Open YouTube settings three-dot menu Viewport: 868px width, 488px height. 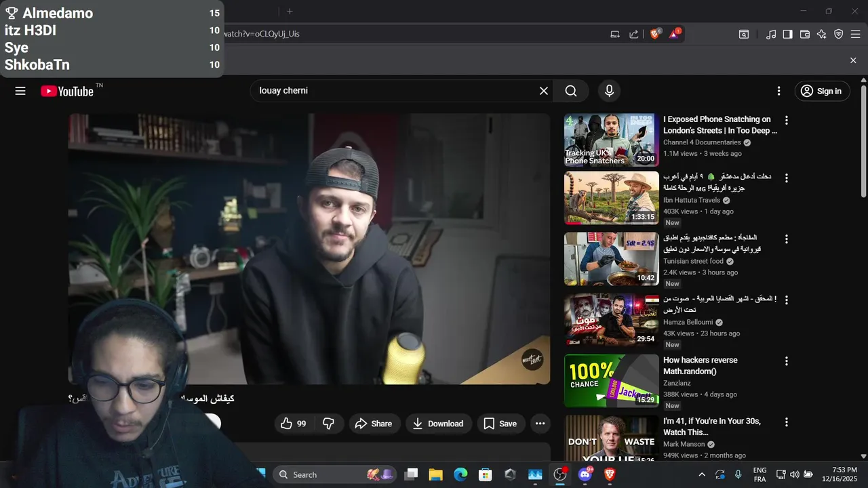click(779, 91)
